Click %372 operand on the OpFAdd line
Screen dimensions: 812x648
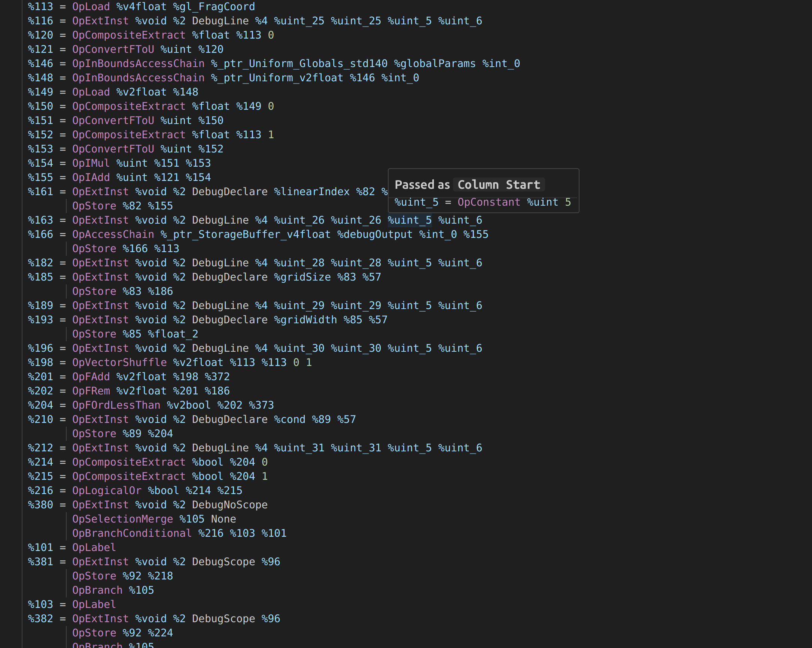(x=217, y=377)
